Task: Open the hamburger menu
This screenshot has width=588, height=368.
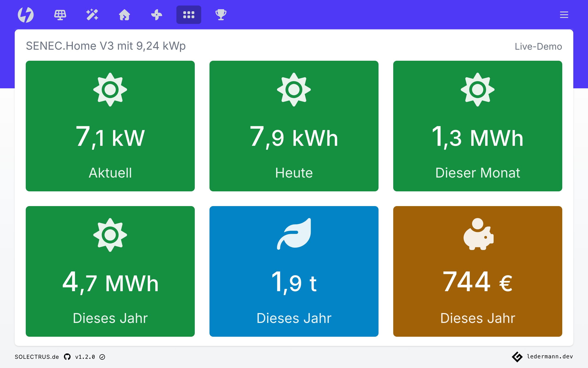Action: [564, 14]
